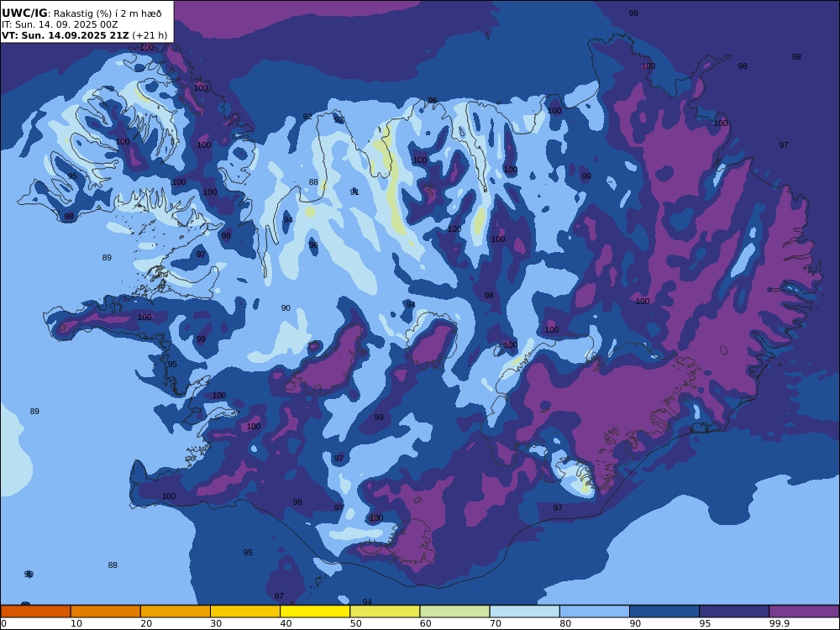Click the '30' legend scale label
The image size is (840, 630).
pyautogui.click(x=216, y=623)
